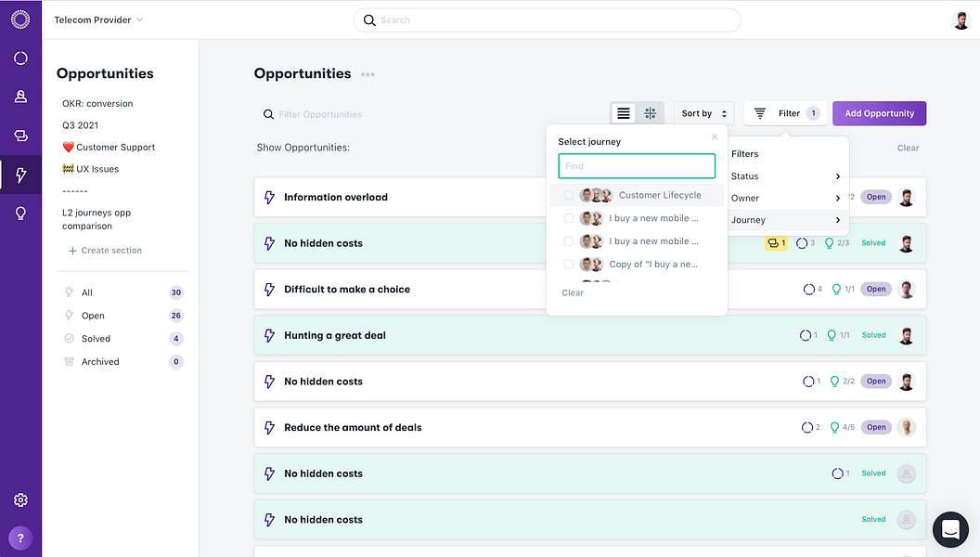980x557 pixels.
Task: Open the solutions lightbulb icon in sidebar
Action: [20, 214]
